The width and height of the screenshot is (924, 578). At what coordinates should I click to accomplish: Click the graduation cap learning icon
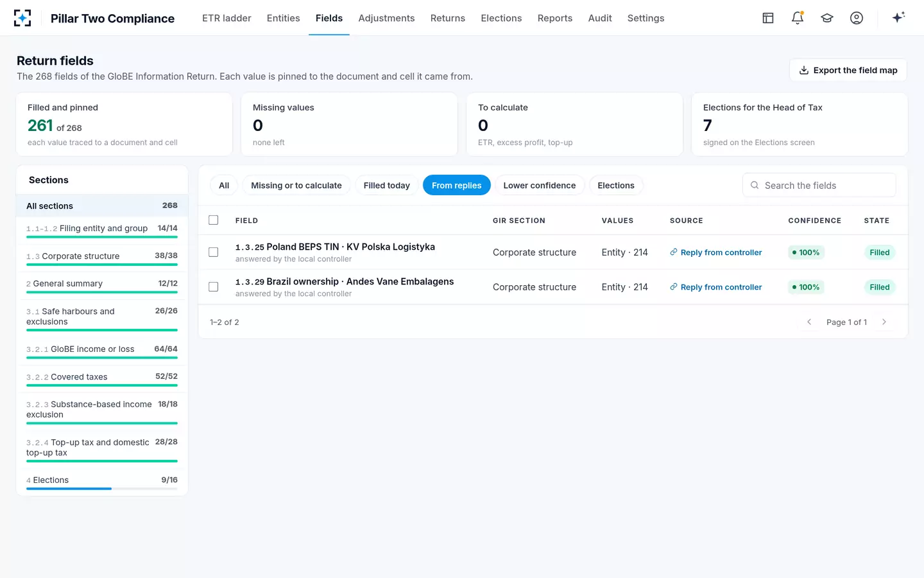(827, 18)
